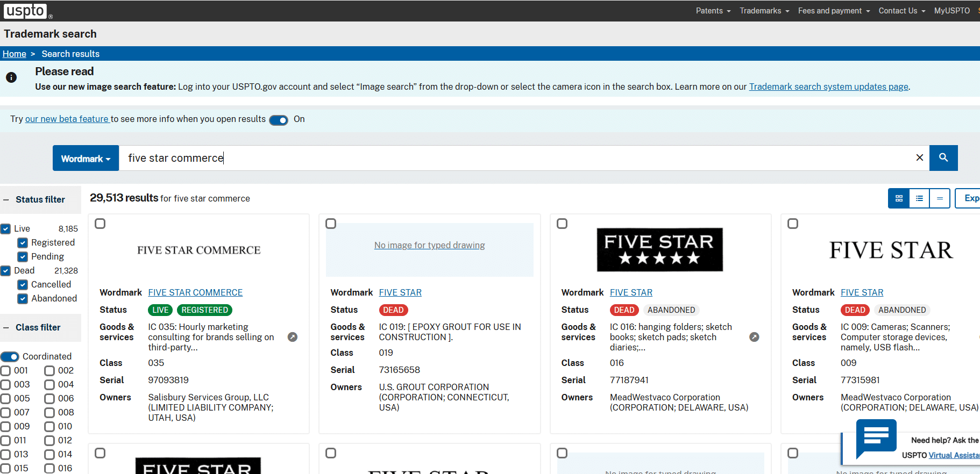Uncheck the Live status checkbox
The width and height of the screenshot is (980, 474).
coord(5,229)
